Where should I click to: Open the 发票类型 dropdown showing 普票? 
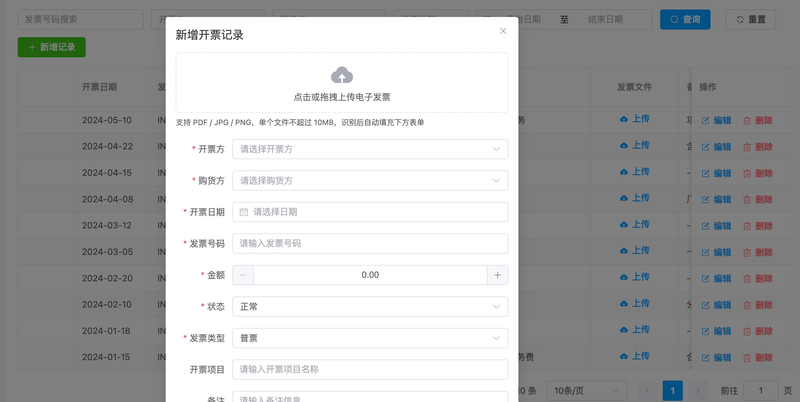(370, 338)
